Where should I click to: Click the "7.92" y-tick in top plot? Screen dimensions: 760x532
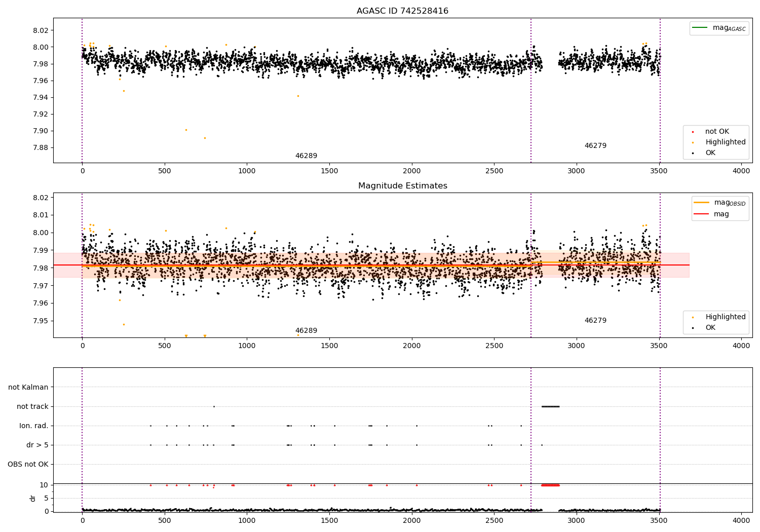coord(41,114)
